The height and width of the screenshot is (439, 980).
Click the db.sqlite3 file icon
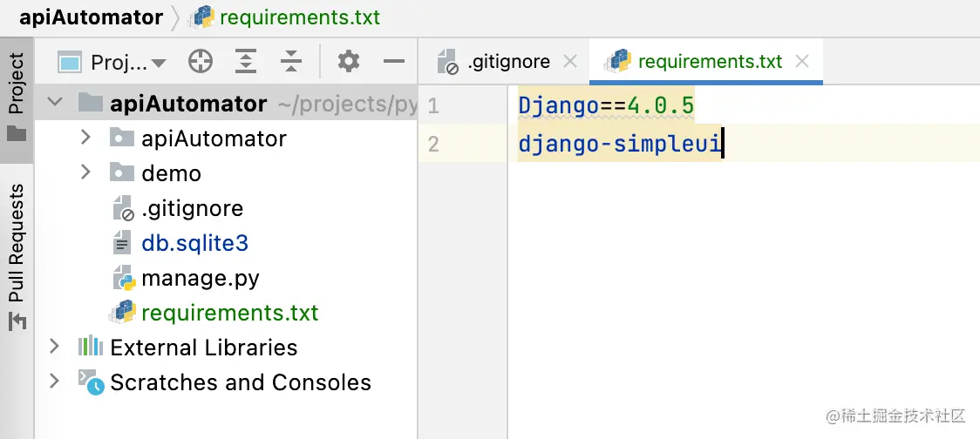click(x=122, y=242)
